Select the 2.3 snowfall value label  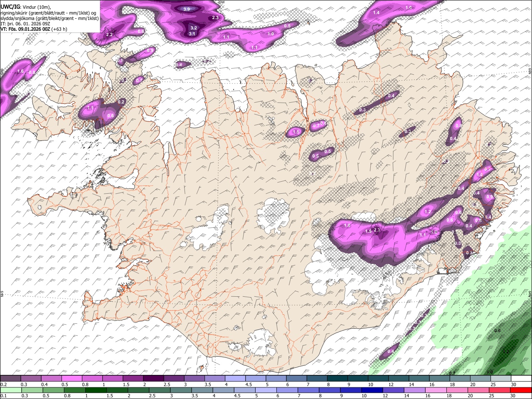[x=215, y=18]
